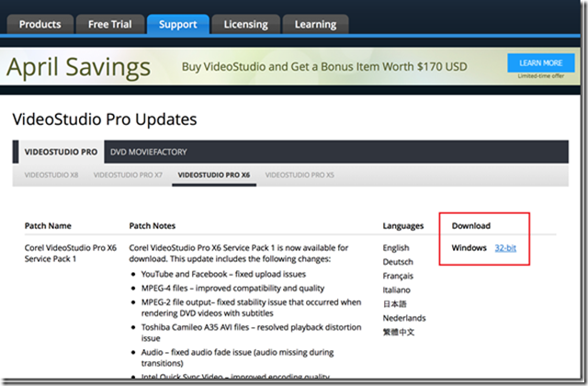Click Italiano in the Languages list
This screenshot has width=588, height=386.
pyautogui.click(x=396, y=290)
